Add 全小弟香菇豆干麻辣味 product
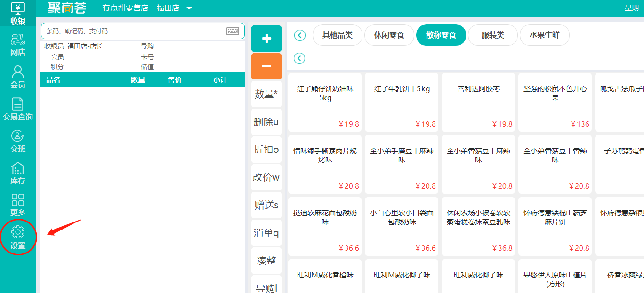The height and width of the screenshot is (293, 644). click(x=478, y=164)
